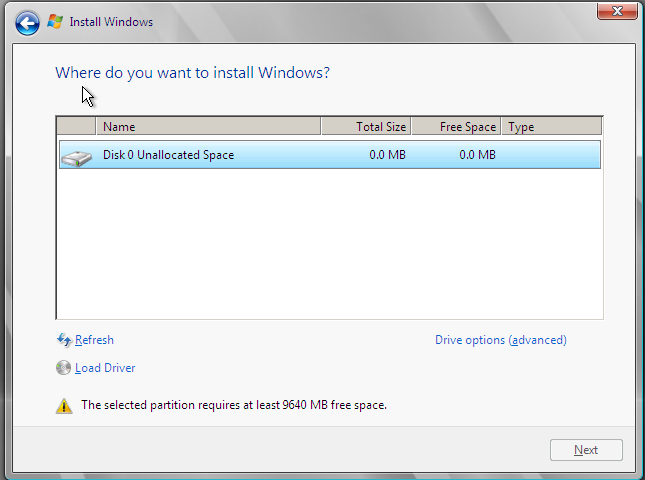The image size is (645, 480).
Task: Click the hard drive icon for Disk 0
Action: pos(75,156)
